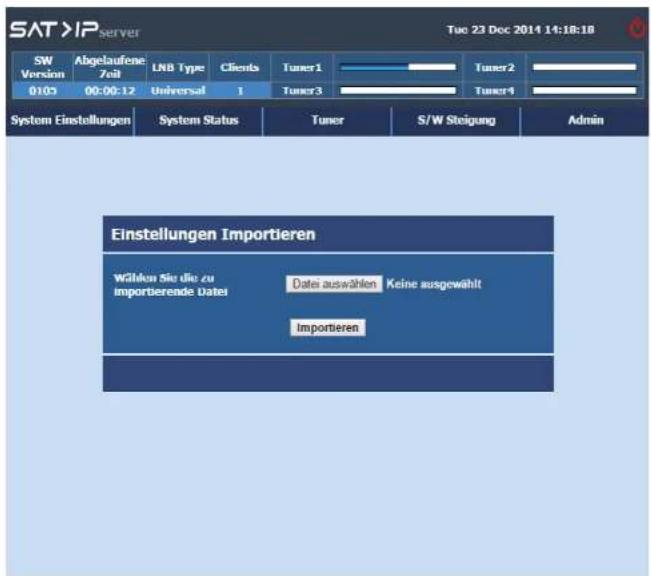The image size is (651, 576).
Task: Open the Admin menu
Action: point(585,120)
